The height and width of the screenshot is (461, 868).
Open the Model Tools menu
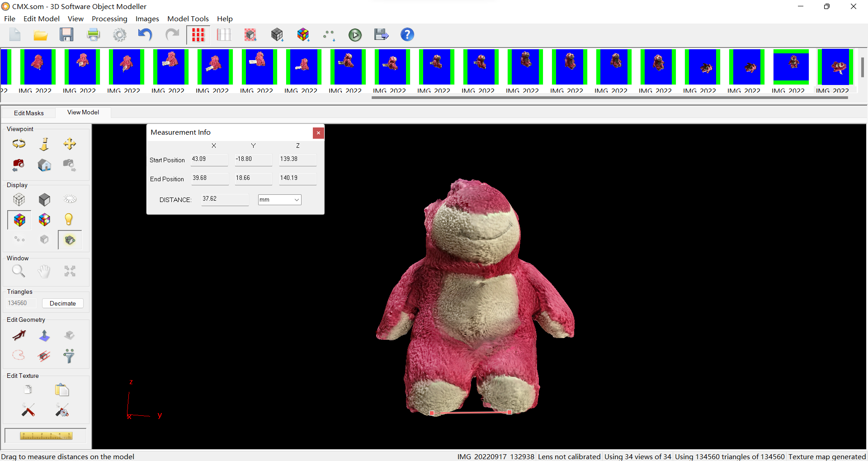pyautogui.click(x=188, y=19)
